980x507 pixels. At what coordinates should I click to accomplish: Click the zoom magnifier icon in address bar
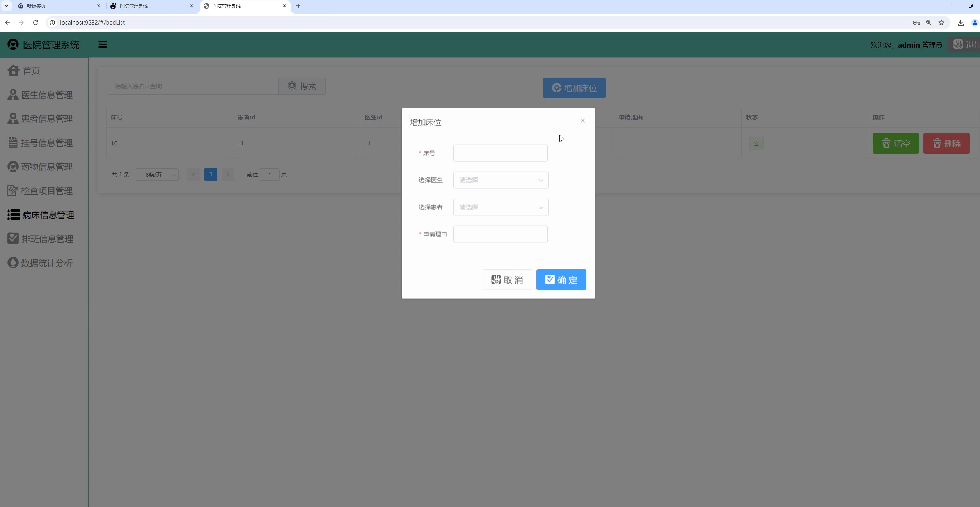point(929,23)
